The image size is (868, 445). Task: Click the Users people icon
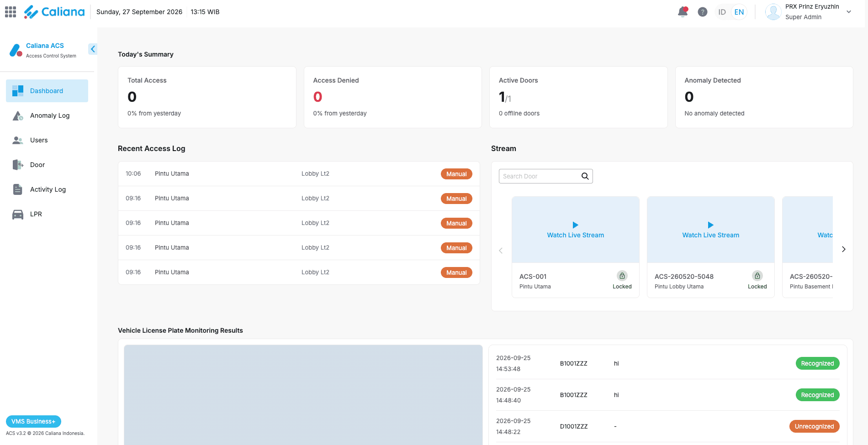(x=18, y=140)
